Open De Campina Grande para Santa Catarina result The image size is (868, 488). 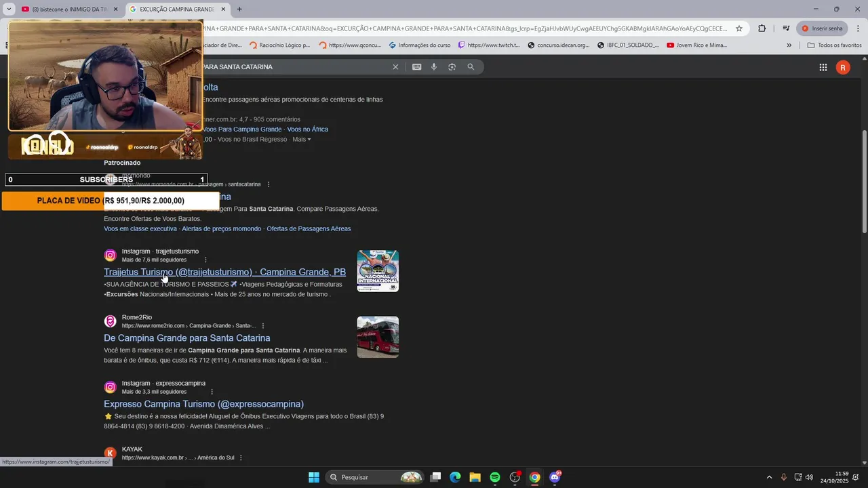(x=187, y=338)
